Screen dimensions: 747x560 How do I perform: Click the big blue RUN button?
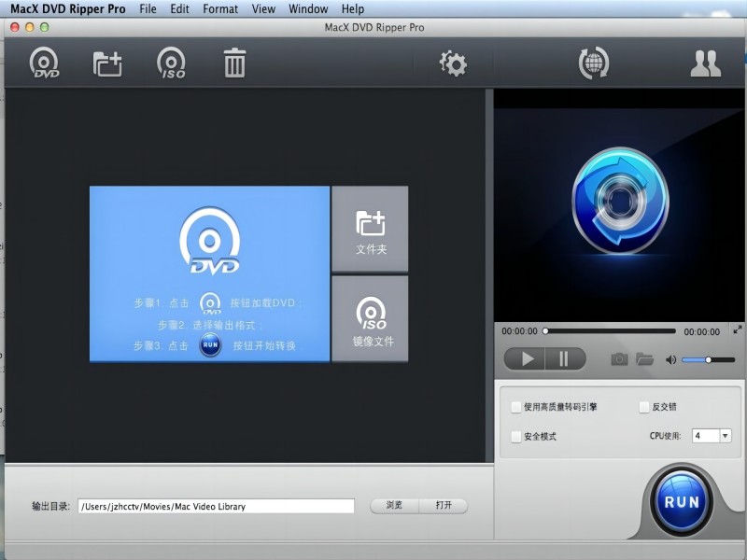point(682,502)
